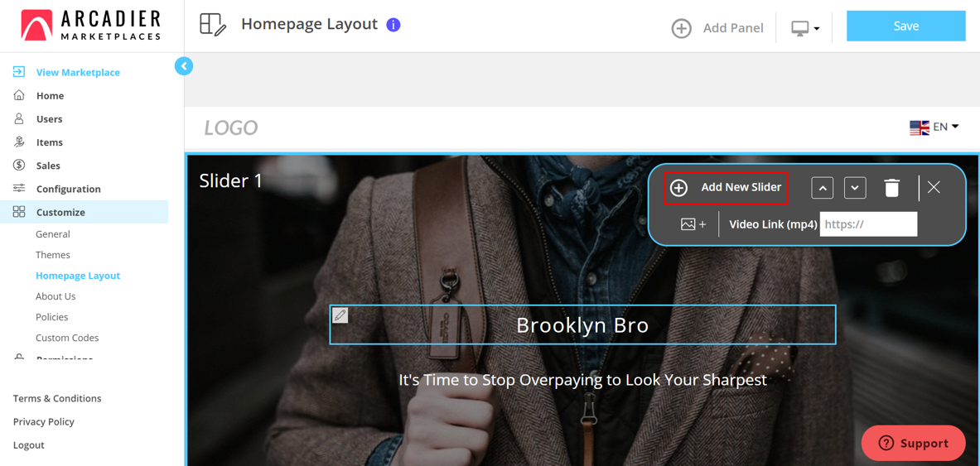Screen dimensions: 980x466
Task: Click the Customize grid icon
Action: (x=19, y=212)
